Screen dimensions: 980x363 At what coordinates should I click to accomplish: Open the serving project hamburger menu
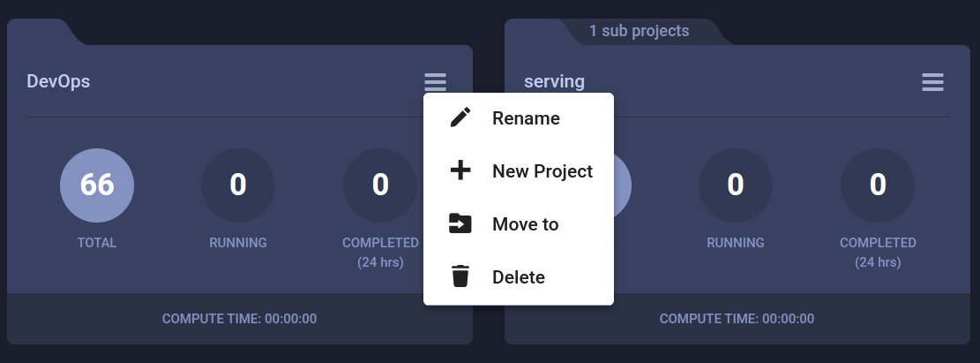932,82
